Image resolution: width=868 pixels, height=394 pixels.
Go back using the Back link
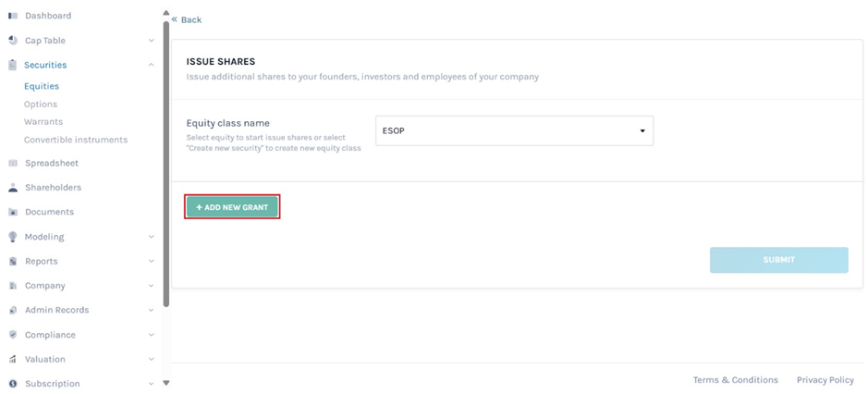point(187,19)
